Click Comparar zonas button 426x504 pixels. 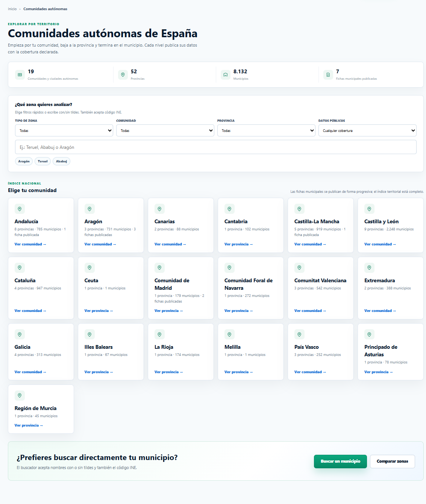393,461
